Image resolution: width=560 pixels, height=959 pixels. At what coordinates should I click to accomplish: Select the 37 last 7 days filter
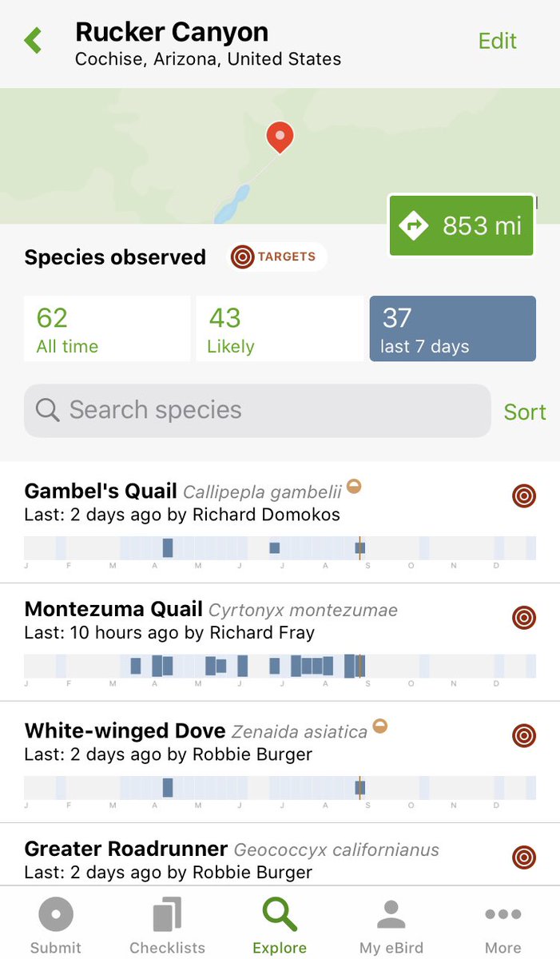click(452, 328)
